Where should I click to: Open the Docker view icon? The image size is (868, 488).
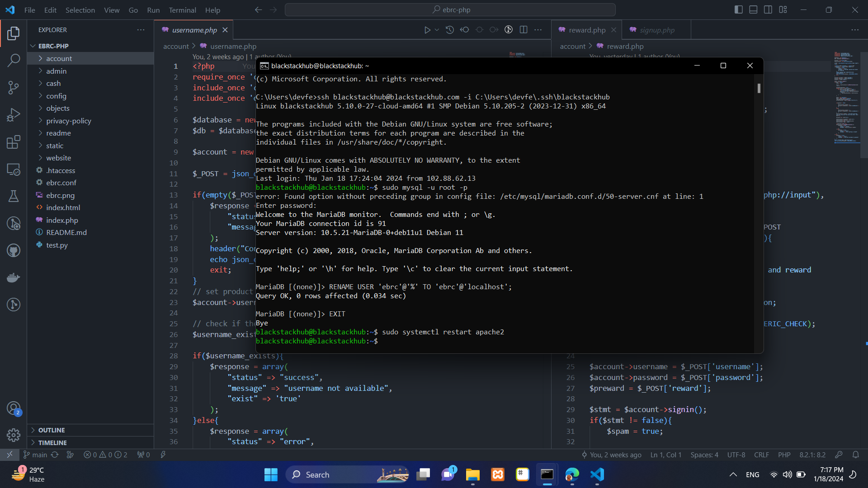click(14, 277)
